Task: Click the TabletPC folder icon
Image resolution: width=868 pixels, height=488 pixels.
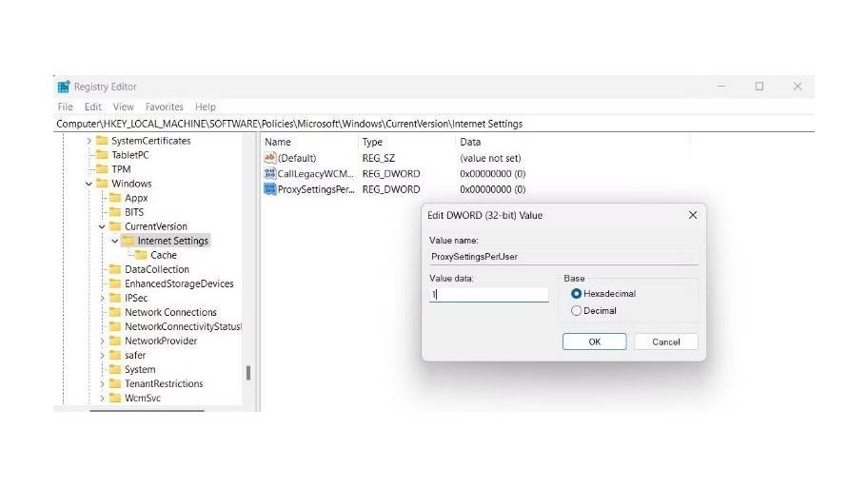Action: point(102,155)
